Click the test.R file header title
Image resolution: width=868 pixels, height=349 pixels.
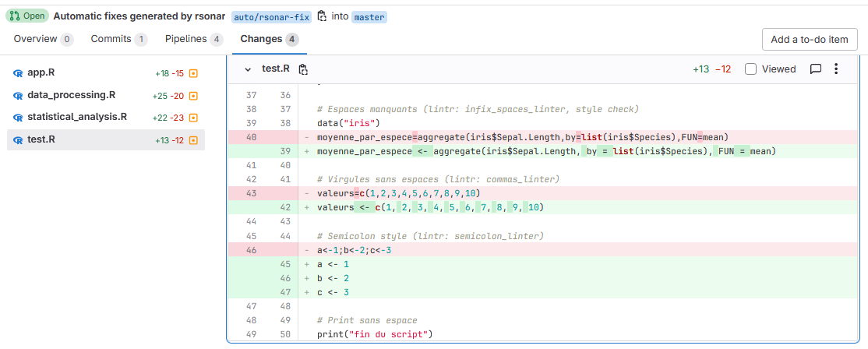[277, 69]
